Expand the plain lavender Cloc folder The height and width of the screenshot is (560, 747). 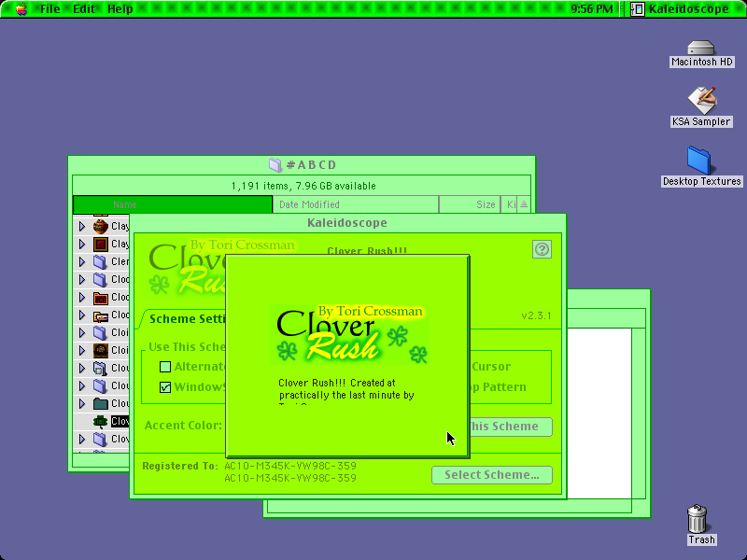pos(82,279)
